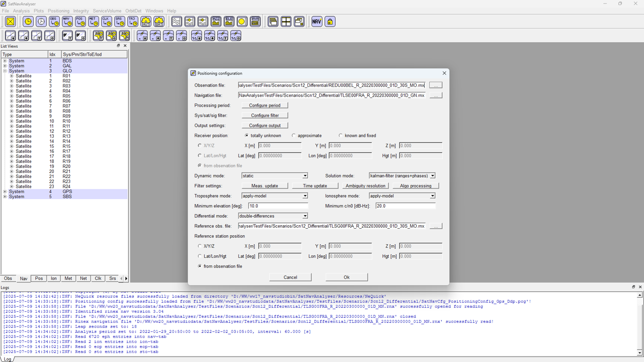
Task: Click the yellow crossed-box icon in toolbar
Action: 10,22
